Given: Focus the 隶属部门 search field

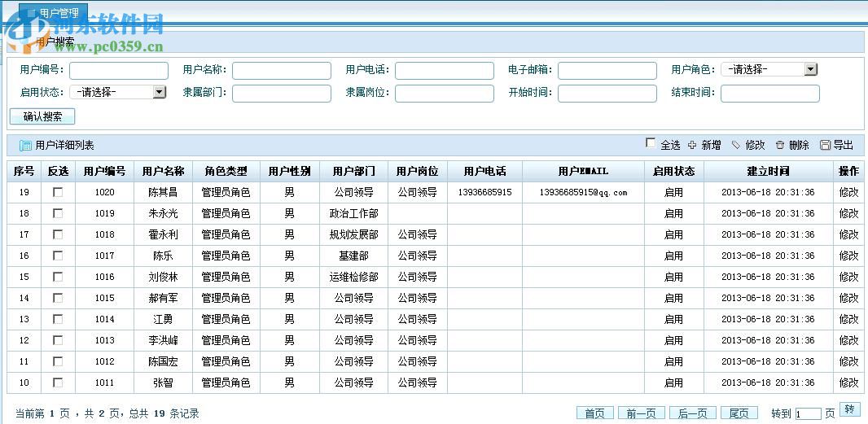Looking at the screenshot, I should pos(281,93).
